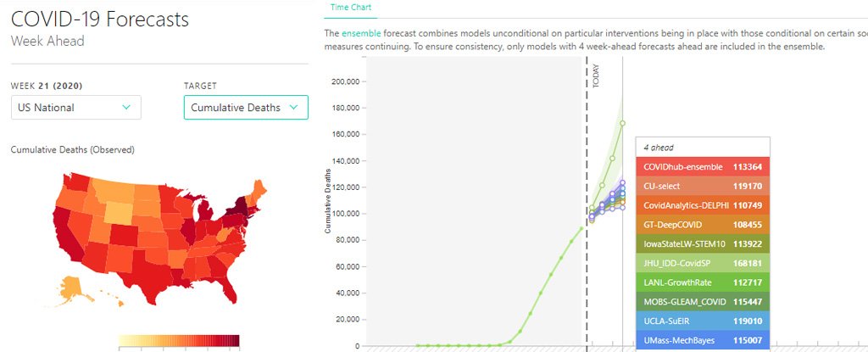Open the US National region dropdown
The width and height of the screenshot is (868, 352).
point(75,108)
